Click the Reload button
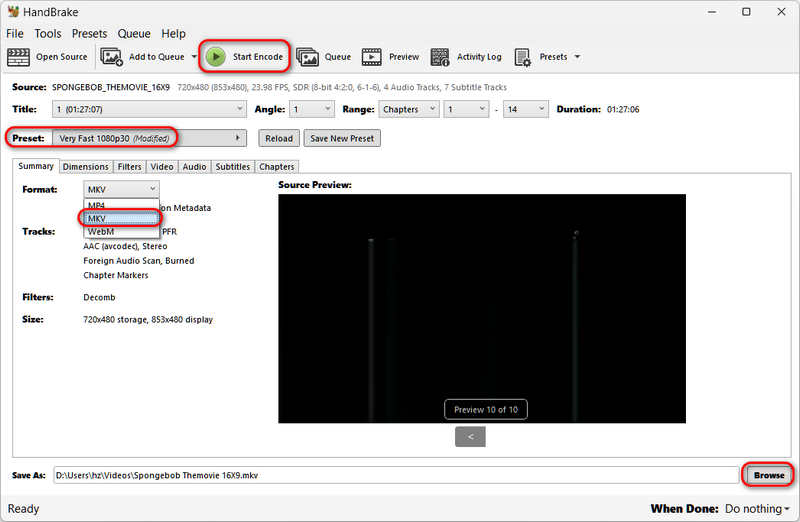This screenshot has height=522, width=800. pyautogui.click(x=279, y=138)
